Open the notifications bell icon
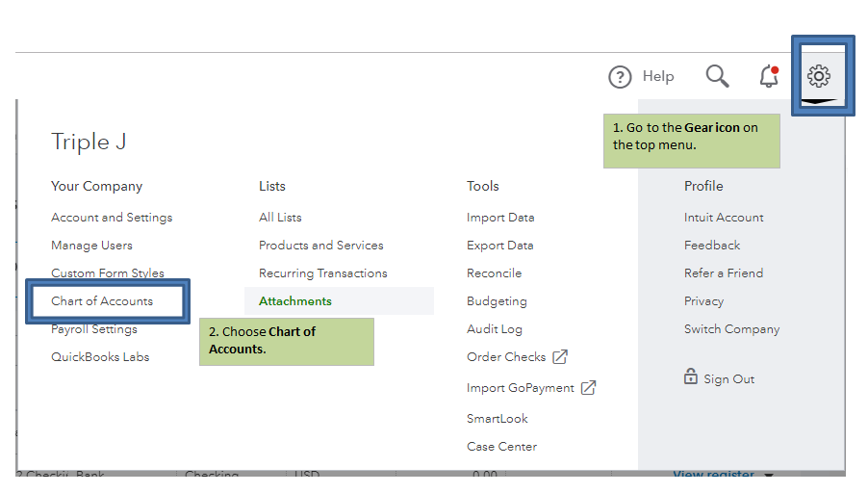This screenshot has width=868, height=493. [768, 76]
